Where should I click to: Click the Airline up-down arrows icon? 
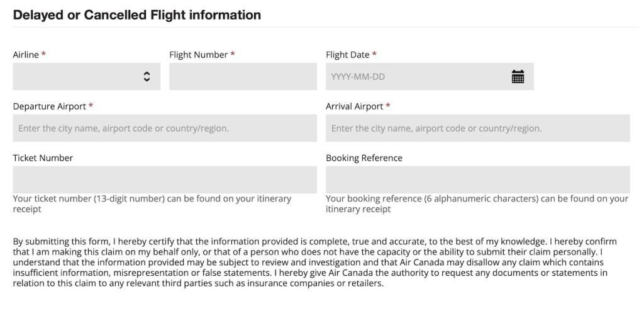(x=147, y=77)
